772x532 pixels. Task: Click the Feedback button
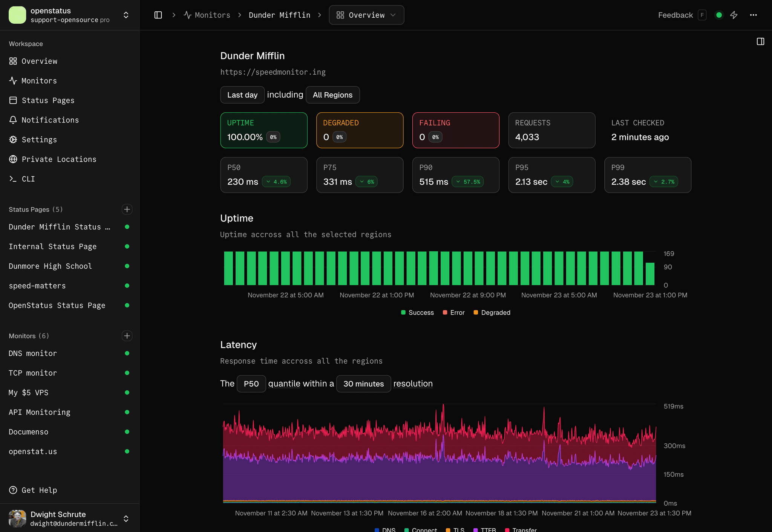675,15
